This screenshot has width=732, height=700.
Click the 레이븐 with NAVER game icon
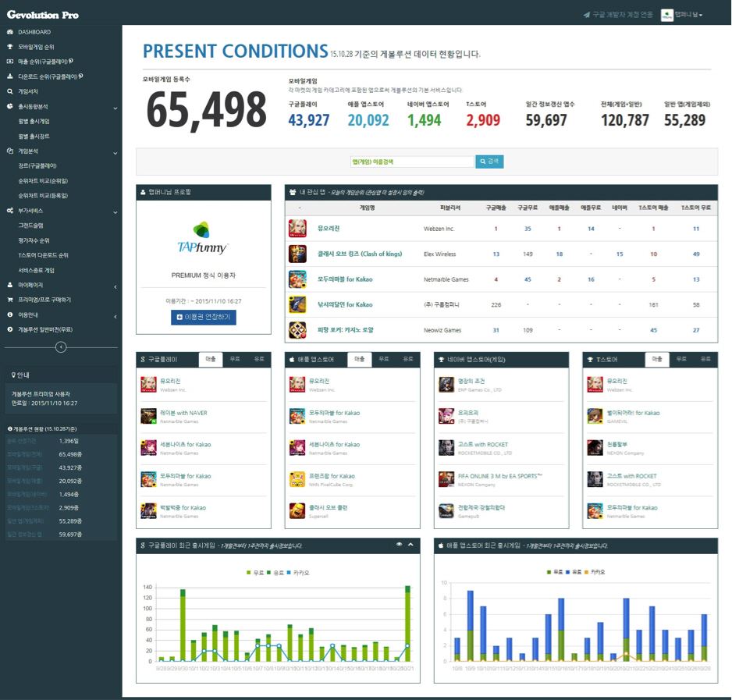point(148,415)
